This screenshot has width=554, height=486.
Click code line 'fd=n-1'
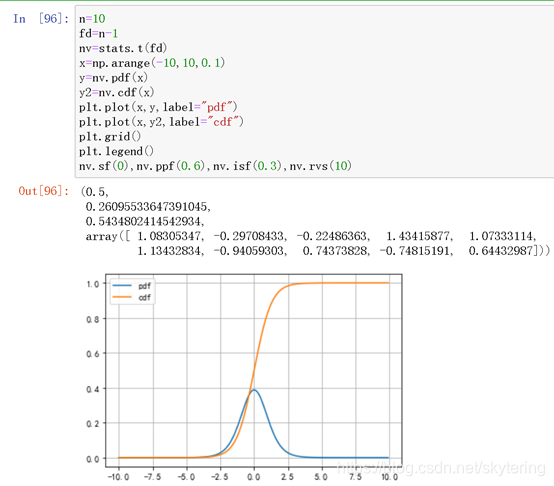pyautogui.click(x=98, y=34)
